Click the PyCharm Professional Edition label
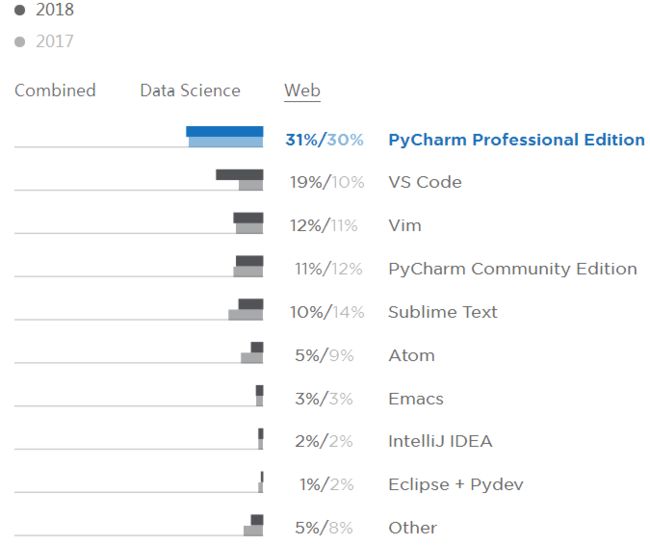This screenshot has height=545, width=650. (x=517, y=140)
